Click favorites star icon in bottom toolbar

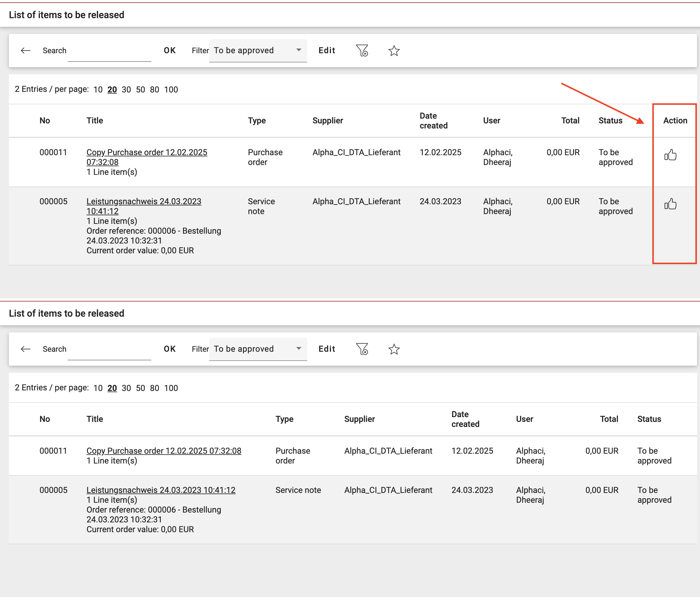394,349
